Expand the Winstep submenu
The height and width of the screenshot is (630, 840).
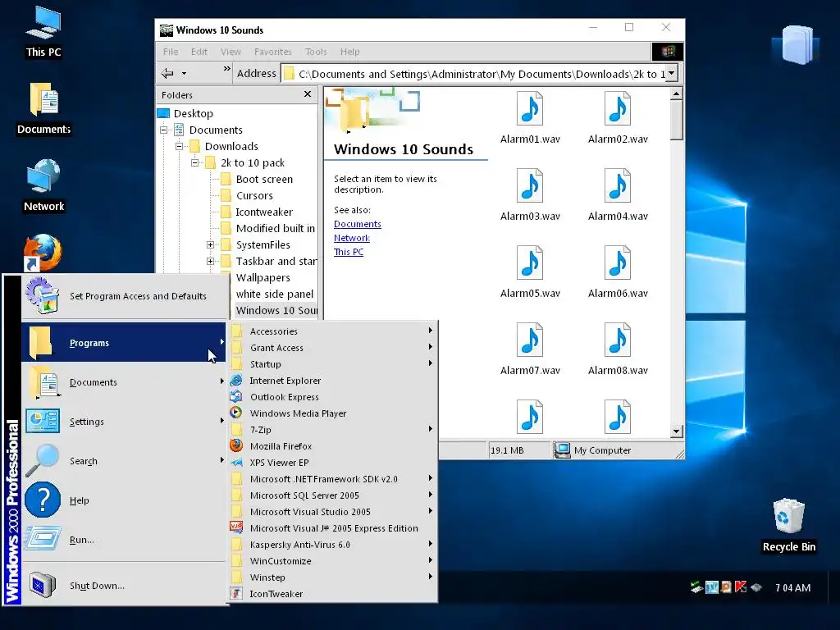click(x=333, y=577)
